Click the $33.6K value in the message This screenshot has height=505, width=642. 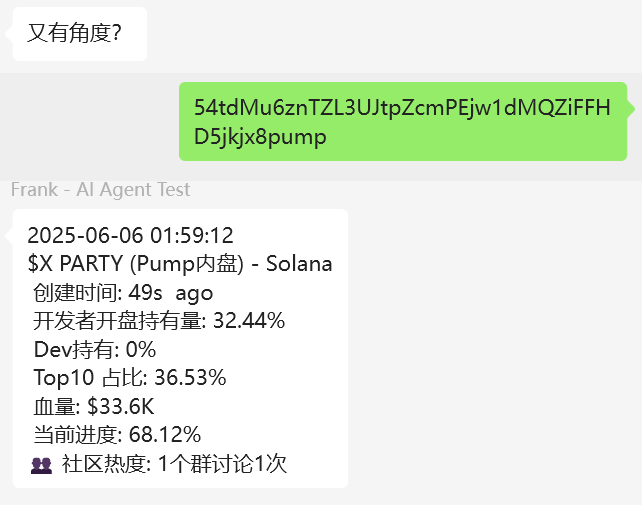click(121, 407)
